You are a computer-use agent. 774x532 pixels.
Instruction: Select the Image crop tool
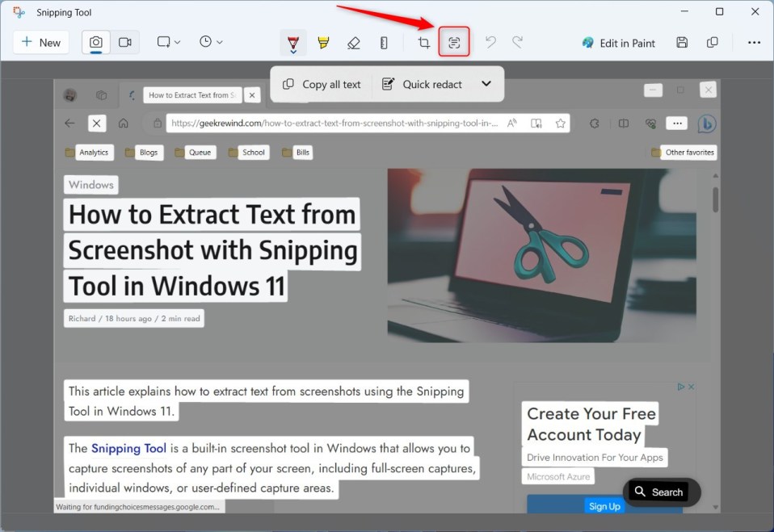click(423, 43)
